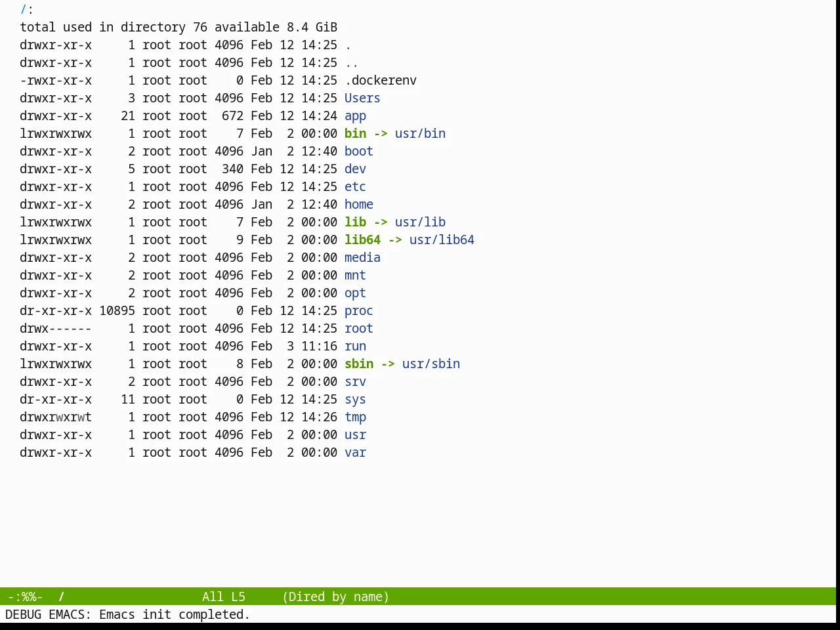Open the boot directory
This screenshot has width=840, height=630.
(x=358, y=151)
